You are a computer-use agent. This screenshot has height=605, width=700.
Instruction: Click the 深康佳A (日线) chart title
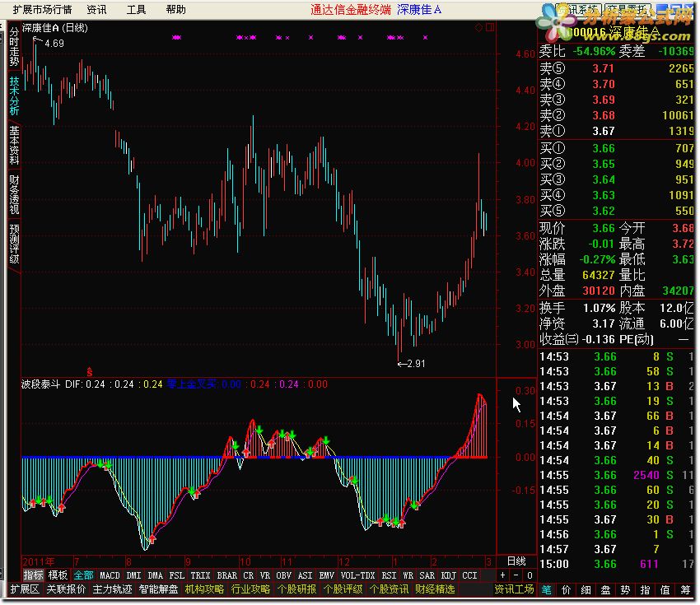[55, 28]
